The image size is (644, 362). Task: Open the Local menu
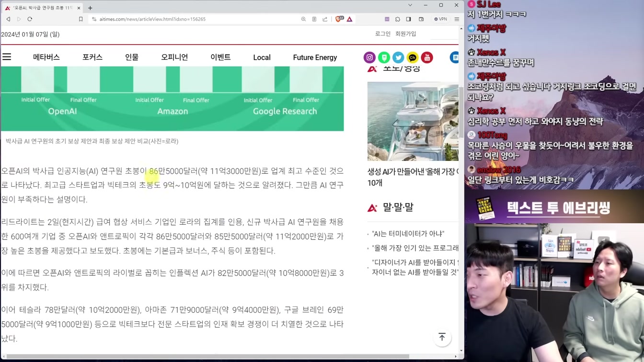(262, 57)
